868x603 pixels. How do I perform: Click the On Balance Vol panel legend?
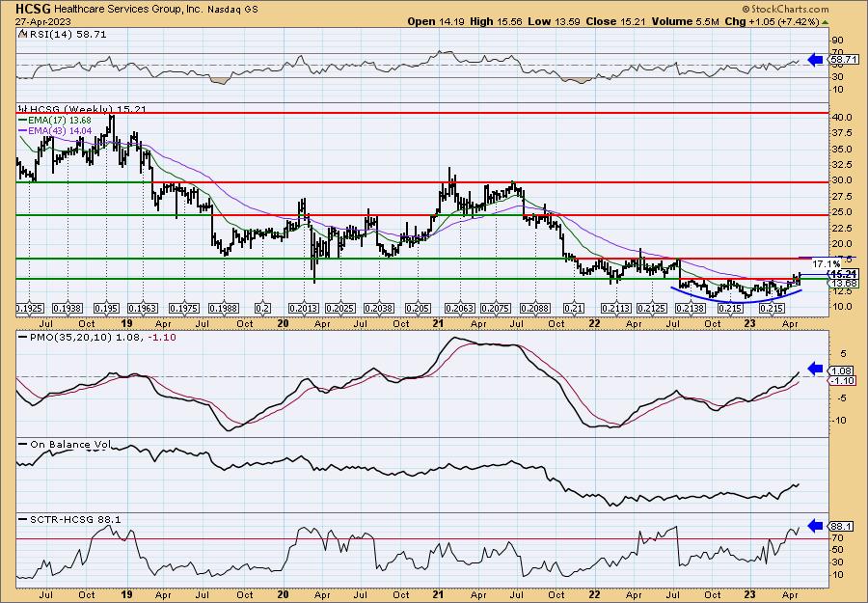(65, 444)
